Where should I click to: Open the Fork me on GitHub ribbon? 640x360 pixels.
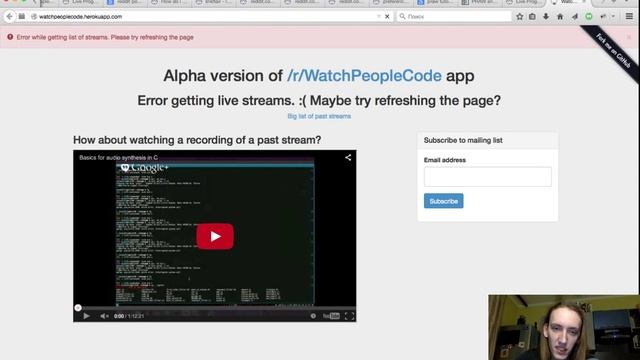pos(613,51)
